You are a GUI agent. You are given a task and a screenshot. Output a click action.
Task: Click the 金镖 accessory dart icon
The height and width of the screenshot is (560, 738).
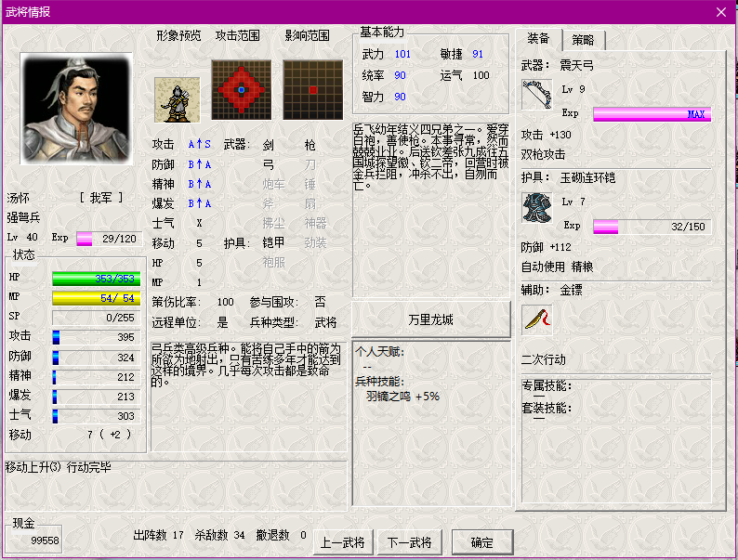point(536,319)
